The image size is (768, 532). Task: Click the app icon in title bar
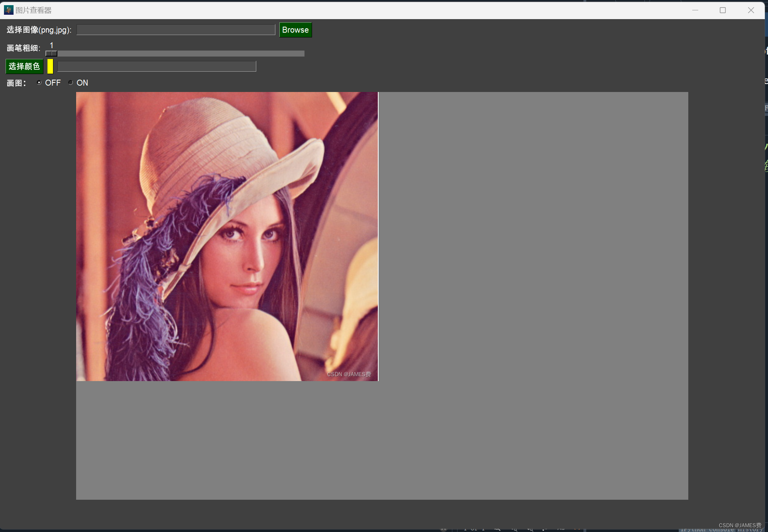[x=8, y=10]
